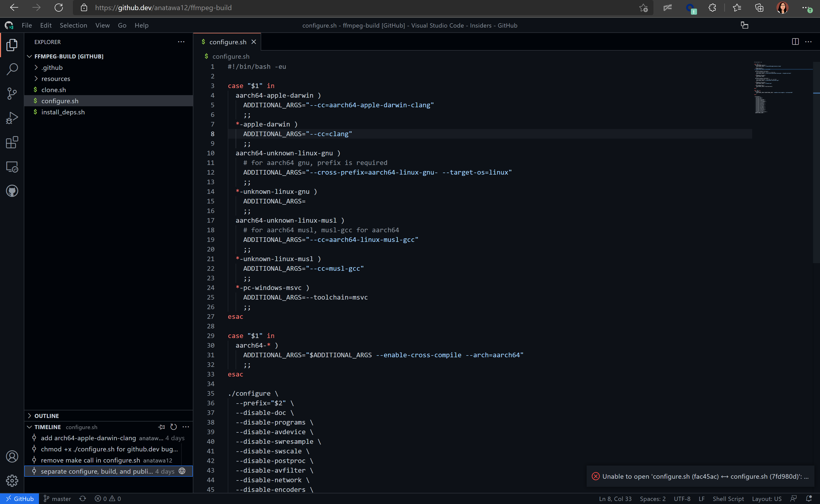
Task: Reload the browser page
Action: click(x=59, y=8)
